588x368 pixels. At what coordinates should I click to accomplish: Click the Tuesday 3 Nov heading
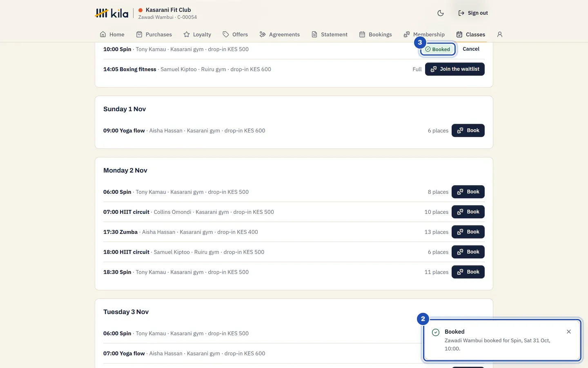[126, 312]
